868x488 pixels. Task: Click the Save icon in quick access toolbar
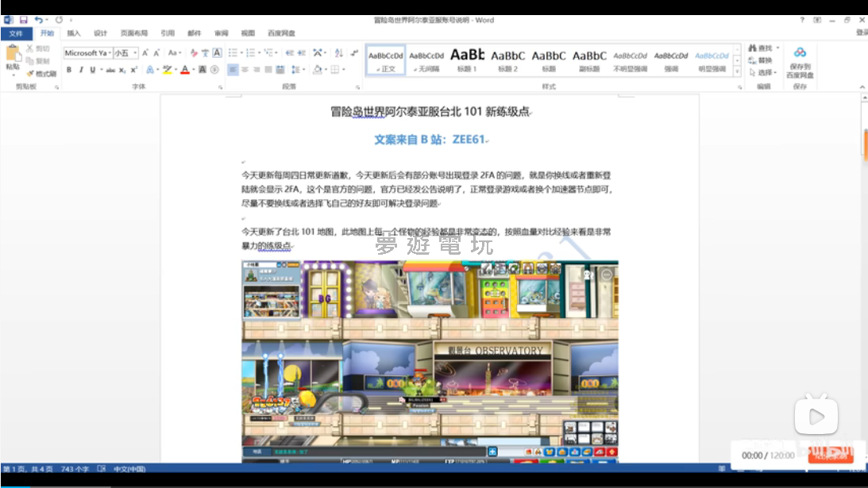(x=23, y=20)
